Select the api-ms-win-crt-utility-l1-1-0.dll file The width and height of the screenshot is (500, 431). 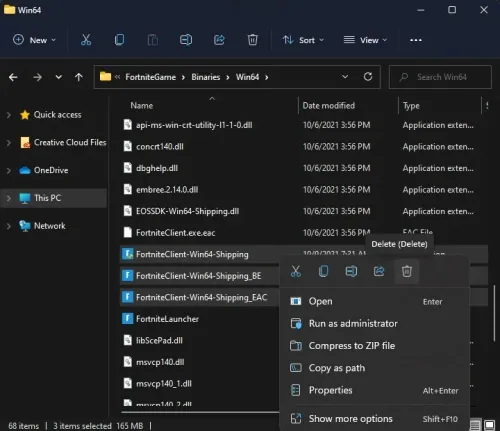[x=194, y=125]
